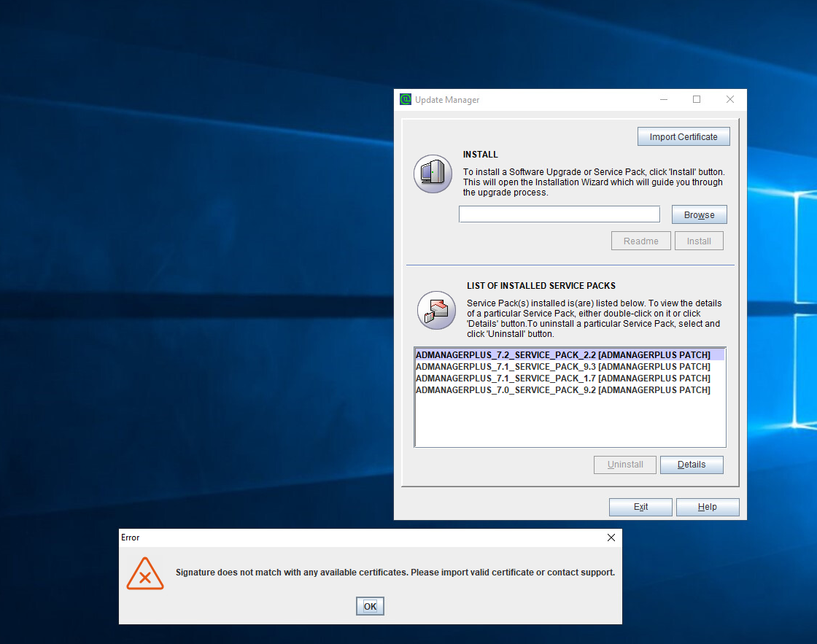Click the LIST OF INSTALLED SERVICE PACKS heading
This screenshot has width=817, height=644.
(x=541, y=285)
